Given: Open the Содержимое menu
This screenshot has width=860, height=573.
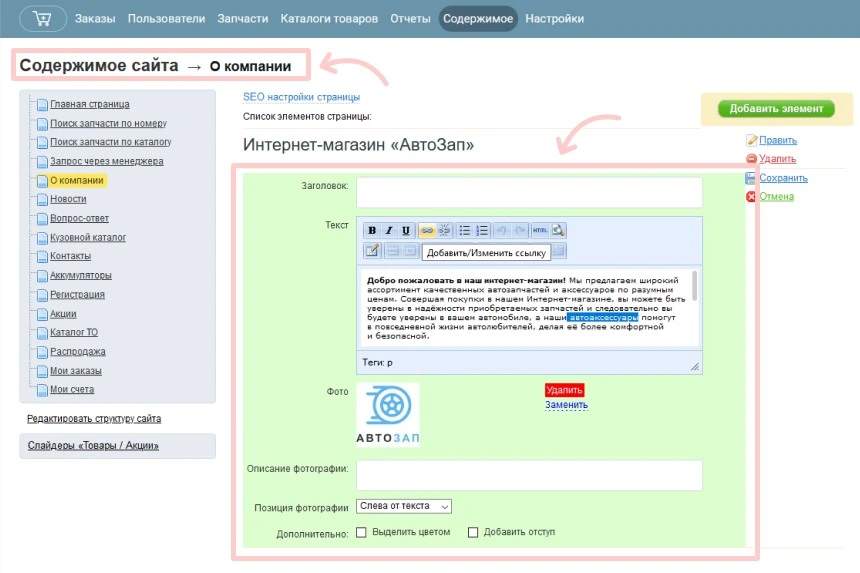Looking at the screenshot, I should pyautogui.click(x=478, y=19).
